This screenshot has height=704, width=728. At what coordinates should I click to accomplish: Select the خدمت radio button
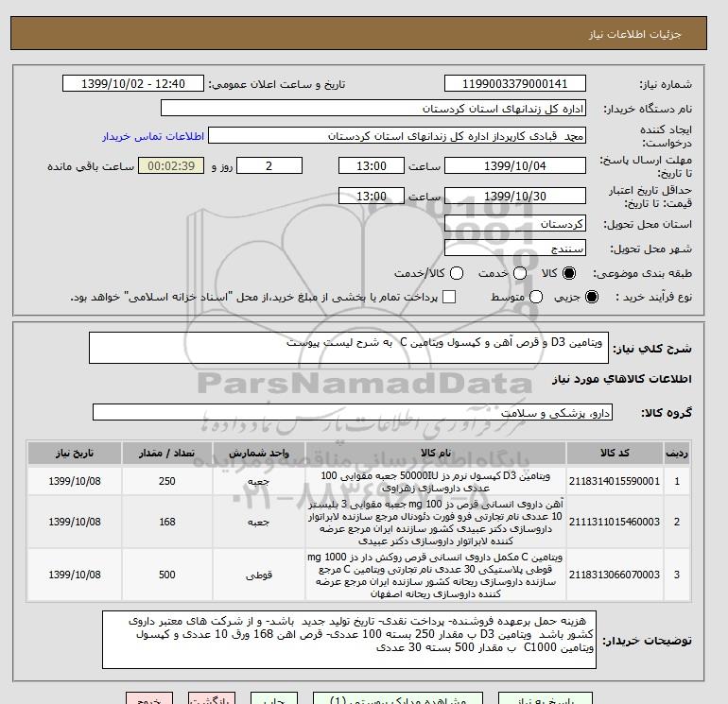point(520,273)
